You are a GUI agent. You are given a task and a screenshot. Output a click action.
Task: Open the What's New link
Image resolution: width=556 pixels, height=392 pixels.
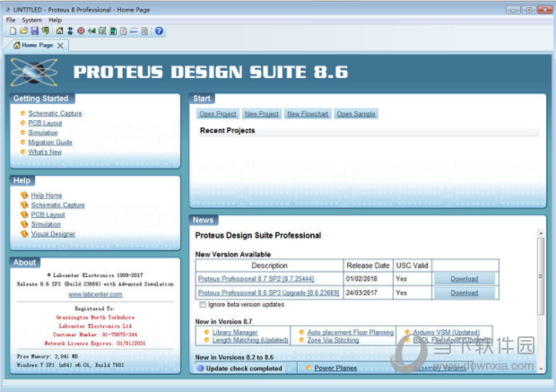click(45, 152)
